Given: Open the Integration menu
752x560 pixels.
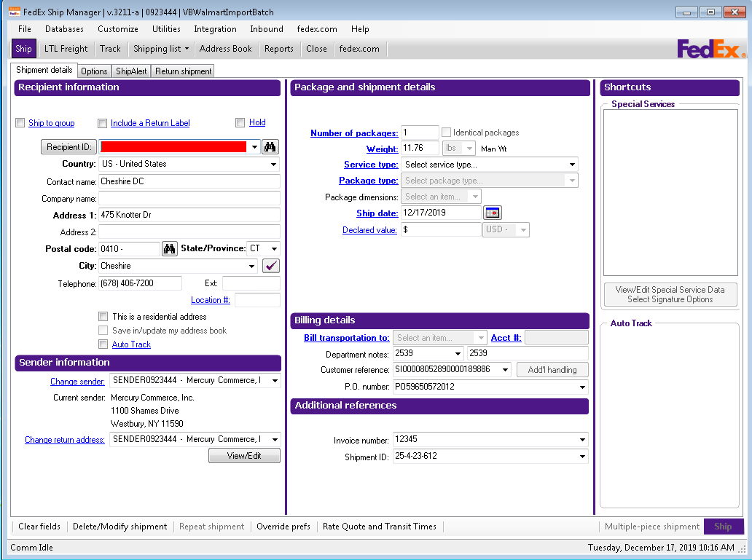Looking at the screenshot, I should [x=216, y=29].
